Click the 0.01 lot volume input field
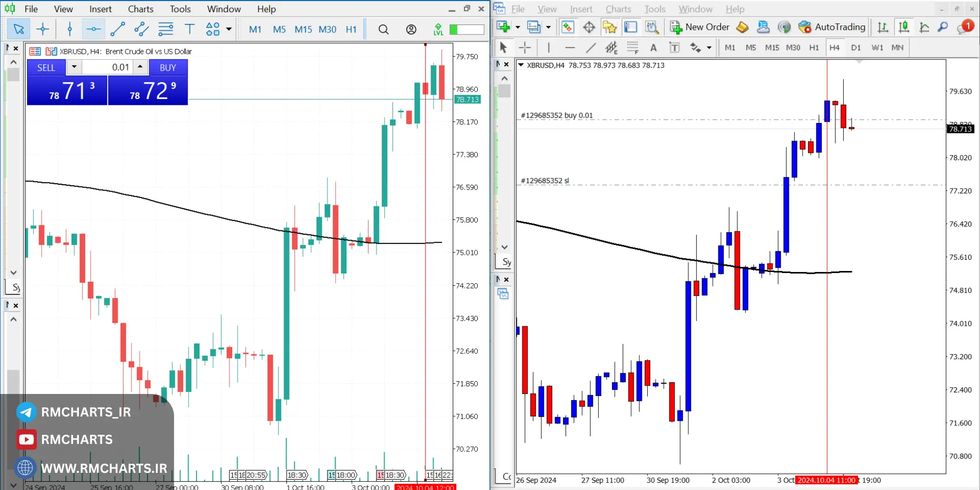The width and height of the screenshot is (980, 490). (x=107, y=67)
